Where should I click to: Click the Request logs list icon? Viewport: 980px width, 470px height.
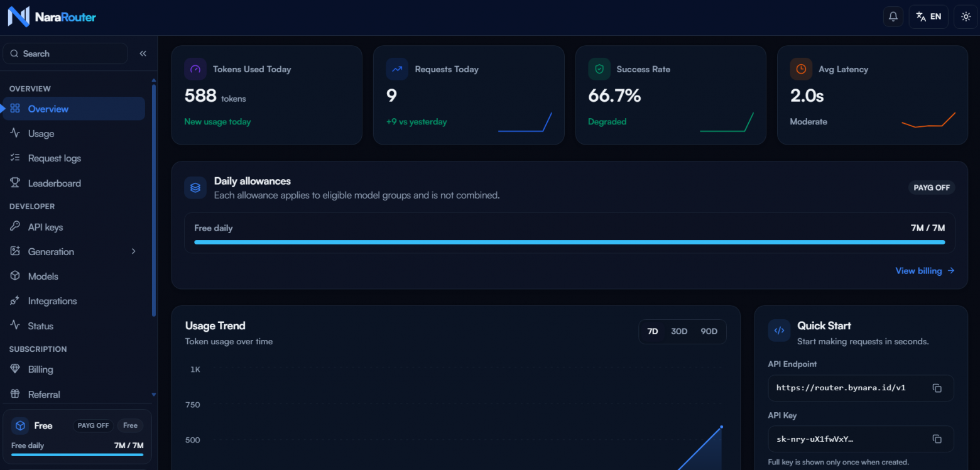15,158
